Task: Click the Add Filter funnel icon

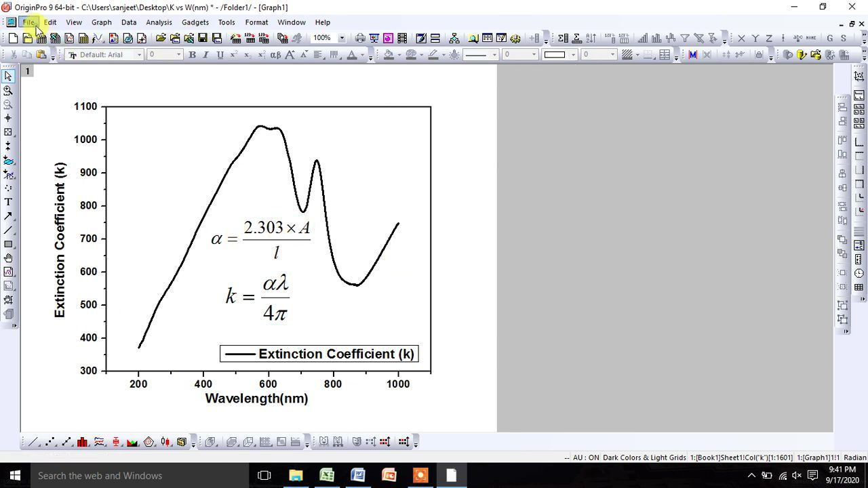Action: (x=685, y=38)
